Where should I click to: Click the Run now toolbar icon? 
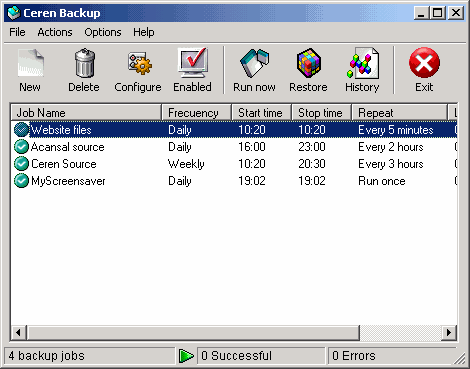254,63
